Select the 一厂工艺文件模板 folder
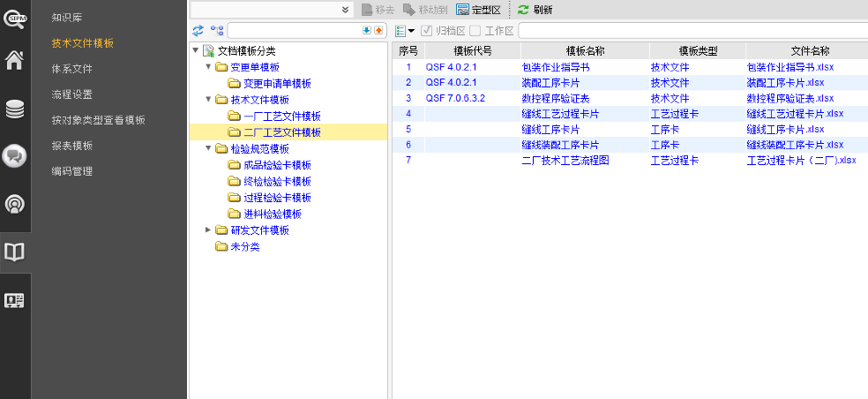The width and height of the screenshot is (868, 399). [x=281, y=117]
